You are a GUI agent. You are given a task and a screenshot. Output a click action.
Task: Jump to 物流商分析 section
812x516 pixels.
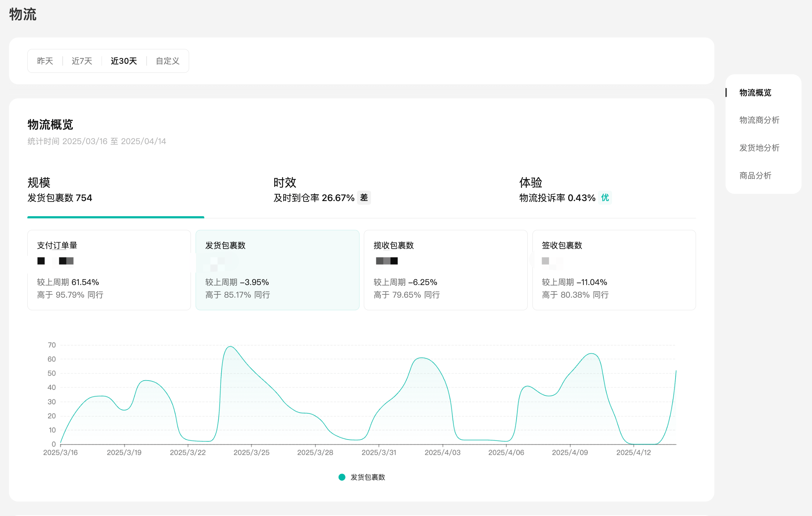coord(759,120)
